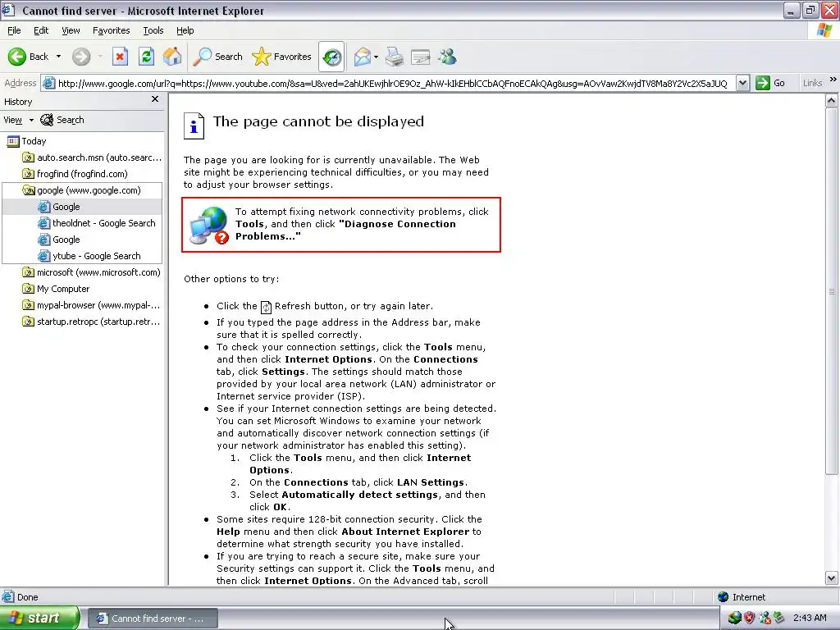Click the page scrollbar down arrow

coord(832,578)
